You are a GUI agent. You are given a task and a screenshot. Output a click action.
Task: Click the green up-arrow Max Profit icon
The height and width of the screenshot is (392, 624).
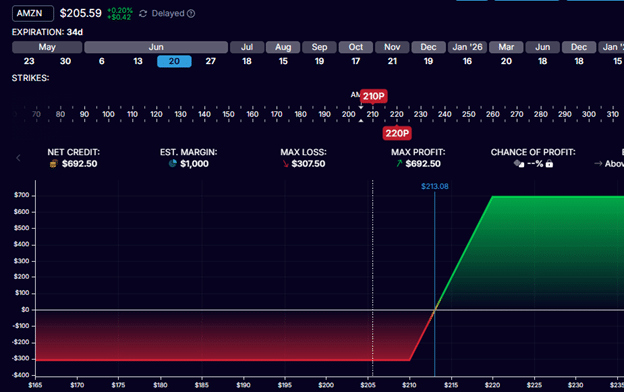pyautogui.click(x=399, y=164)
